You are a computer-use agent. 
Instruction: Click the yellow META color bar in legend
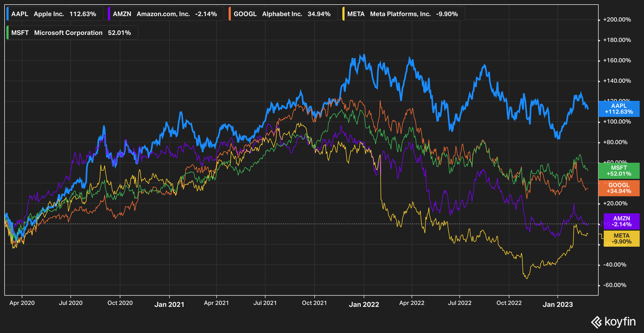coord(343,14)
